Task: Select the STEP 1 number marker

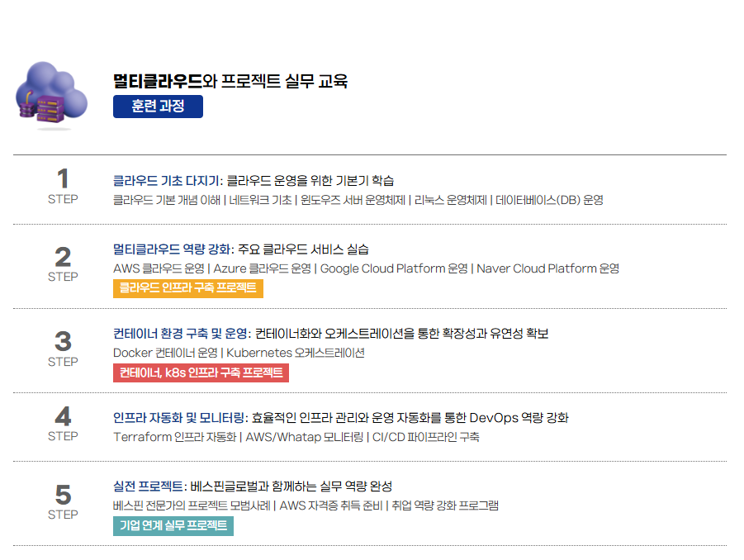Action: [63, 185]
